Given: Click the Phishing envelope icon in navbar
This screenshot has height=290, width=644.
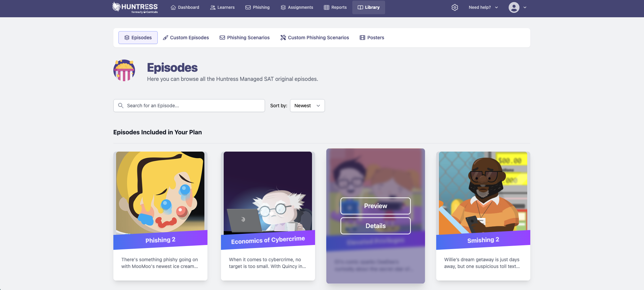Looking at the screenshot, I should click(248, 7).
